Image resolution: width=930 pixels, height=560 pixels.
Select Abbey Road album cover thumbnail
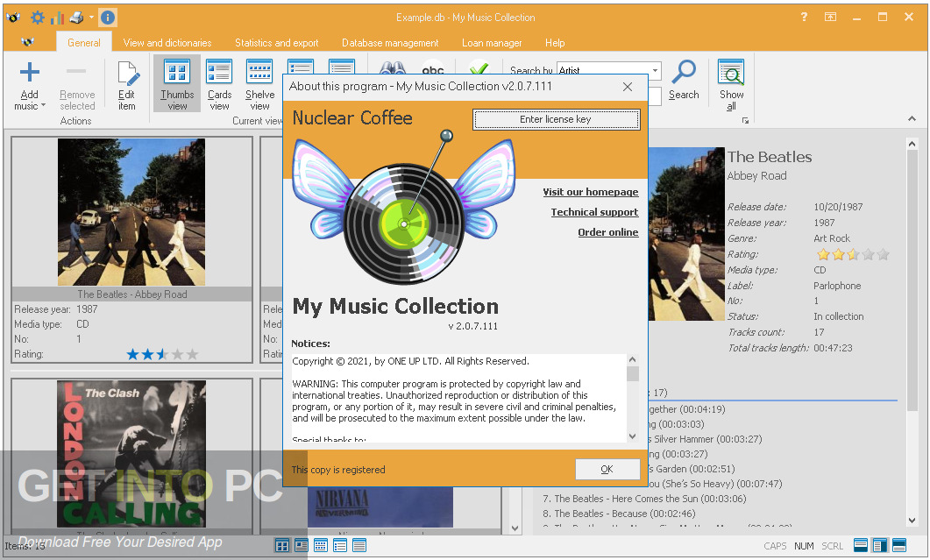[x=131, y=212]
